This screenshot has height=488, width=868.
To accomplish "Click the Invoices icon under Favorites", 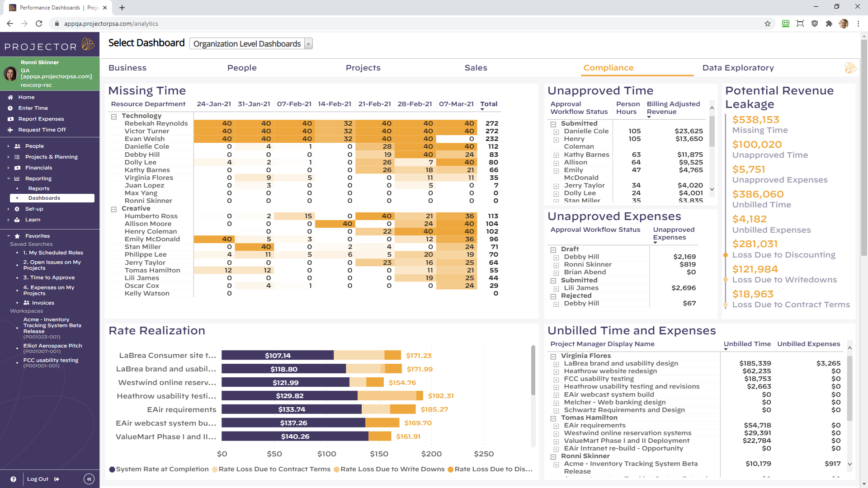I will pos(26,303).
